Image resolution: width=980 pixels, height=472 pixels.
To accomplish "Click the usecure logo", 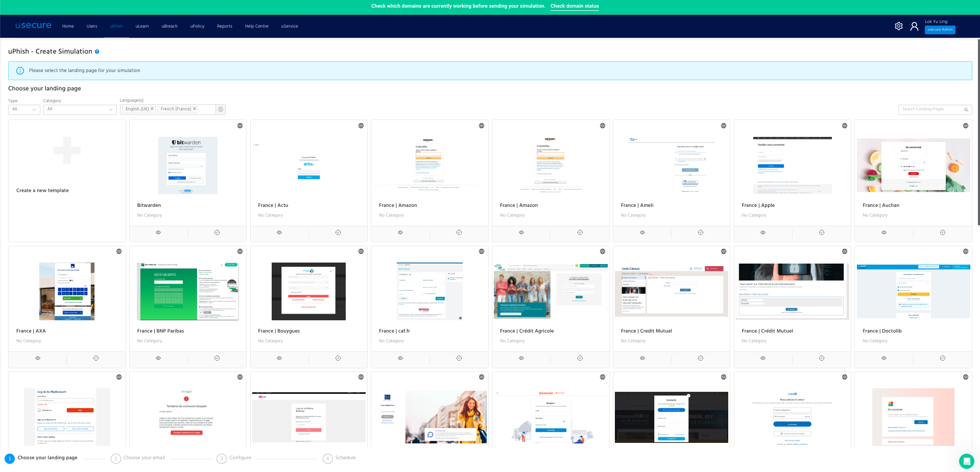I will pos(33,26).
